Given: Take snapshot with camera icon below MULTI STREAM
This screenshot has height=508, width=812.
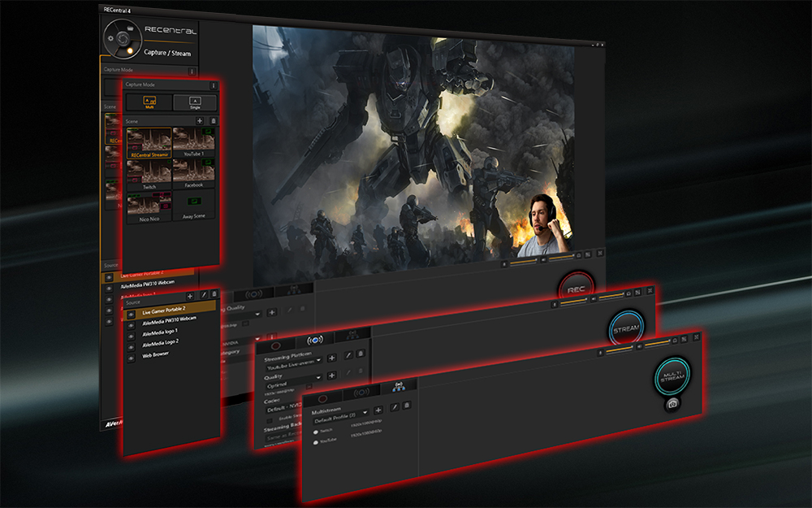Looking at the screenshot, I should tap(672, 404).
